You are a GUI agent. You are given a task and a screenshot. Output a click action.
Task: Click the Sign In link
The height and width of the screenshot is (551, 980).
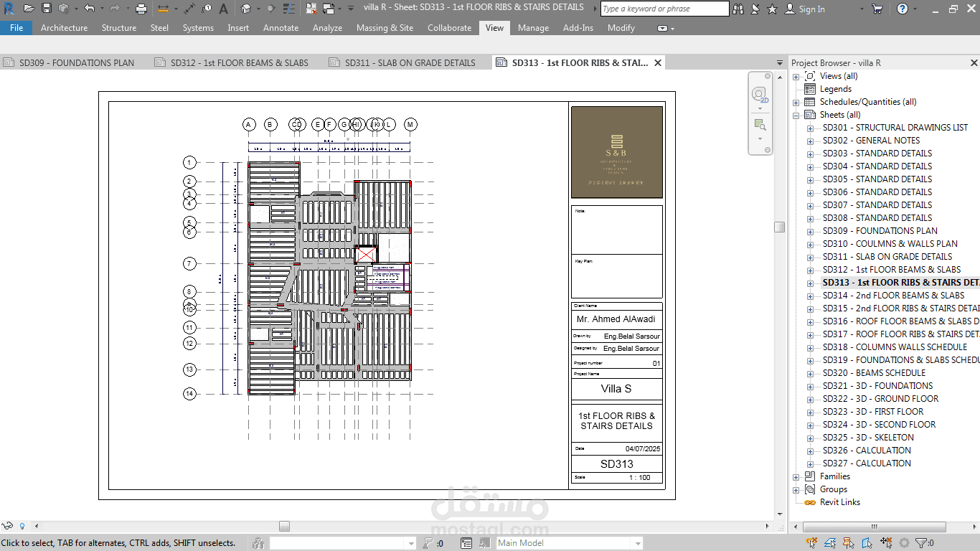point(811,9)
